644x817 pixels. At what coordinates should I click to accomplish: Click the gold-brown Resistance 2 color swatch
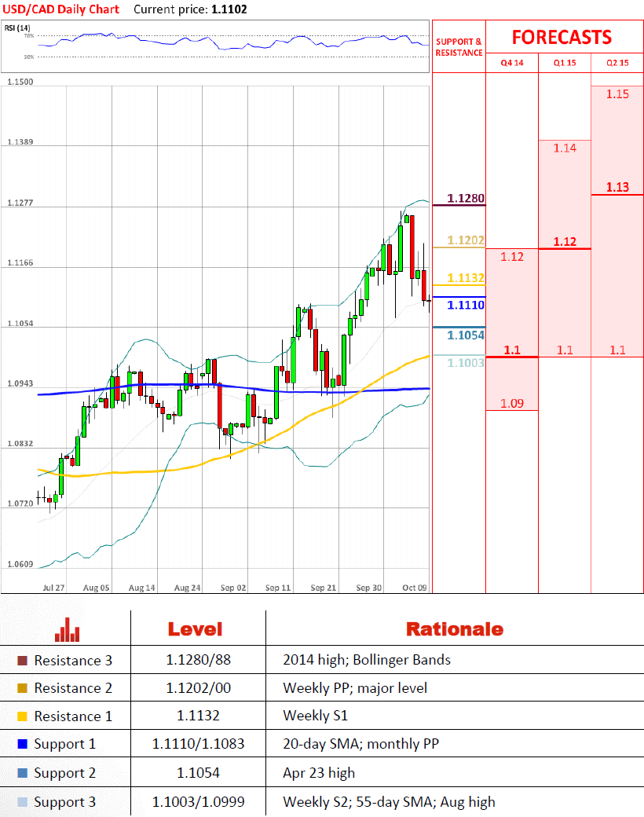(23, 688)
